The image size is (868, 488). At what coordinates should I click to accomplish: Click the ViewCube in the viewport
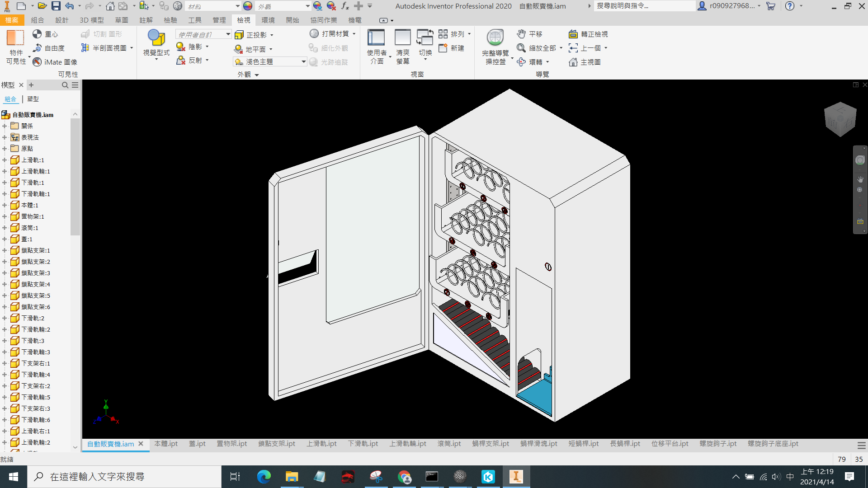840,119
